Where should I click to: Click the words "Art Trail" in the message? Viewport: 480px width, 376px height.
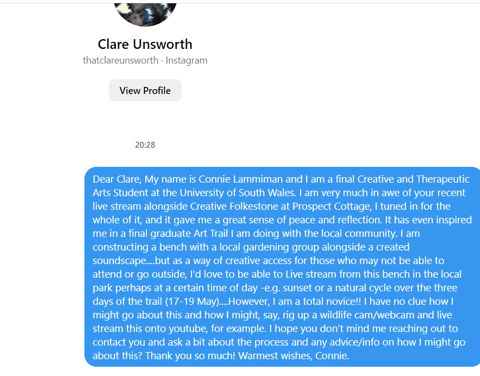coord(211,233)
